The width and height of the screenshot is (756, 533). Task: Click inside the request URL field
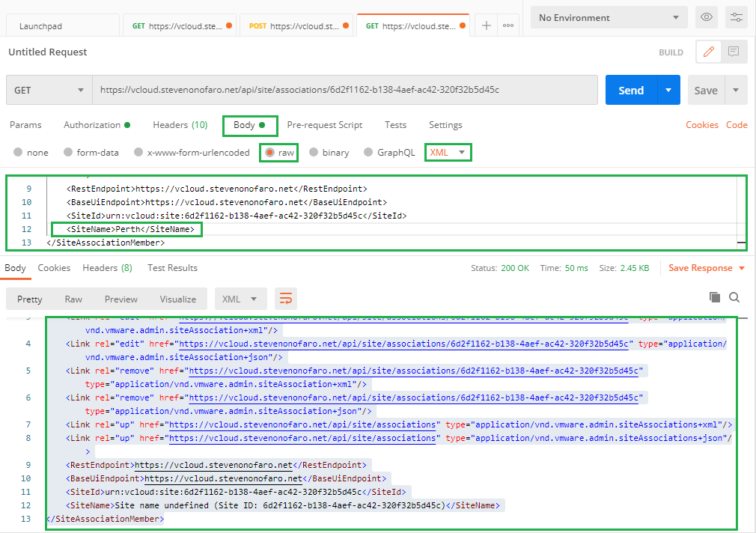point(344,90)
